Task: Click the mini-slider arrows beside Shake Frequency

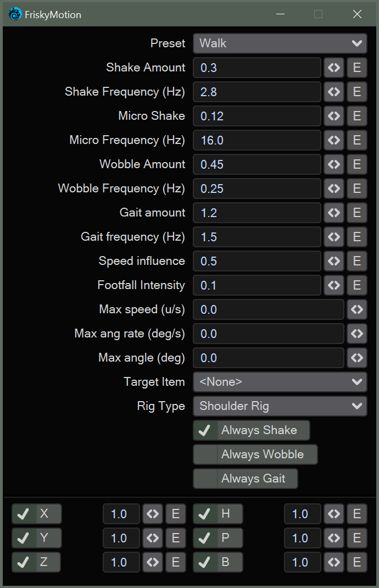Action: point(335,92)
